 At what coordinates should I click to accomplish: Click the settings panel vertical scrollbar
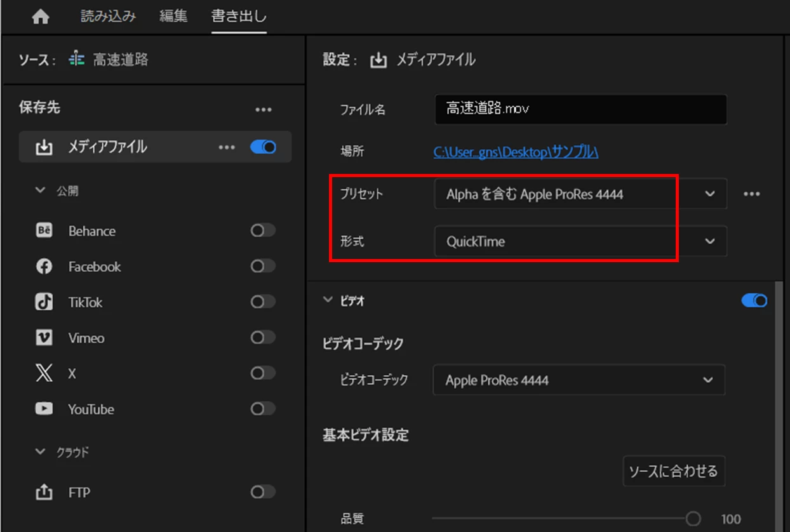(x=780, y=406)
